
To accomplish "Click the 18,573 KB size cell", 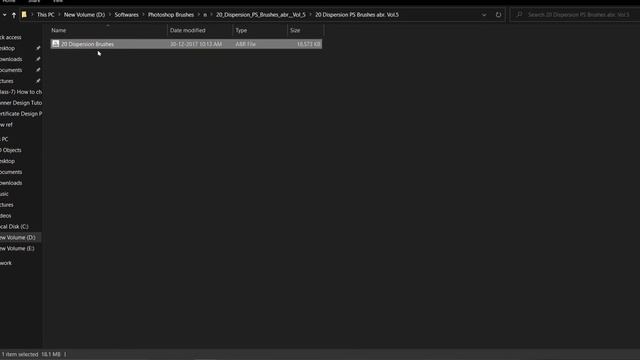I will click(x=309, y=44).
